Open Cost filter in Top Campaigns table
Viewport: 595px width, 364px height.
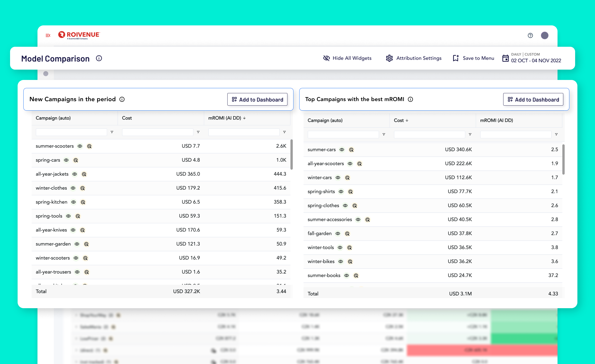point(470,134)
